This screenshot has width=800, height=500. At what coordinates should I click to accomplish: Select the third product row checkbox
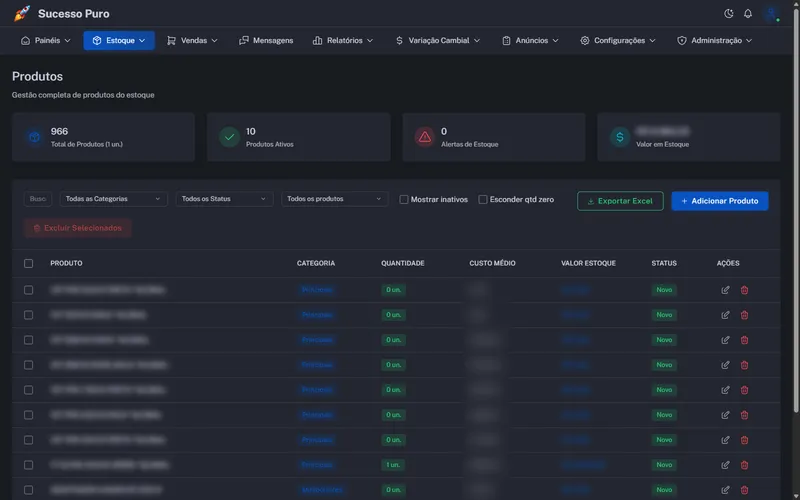pyautogui.click(x=29, y=340)
